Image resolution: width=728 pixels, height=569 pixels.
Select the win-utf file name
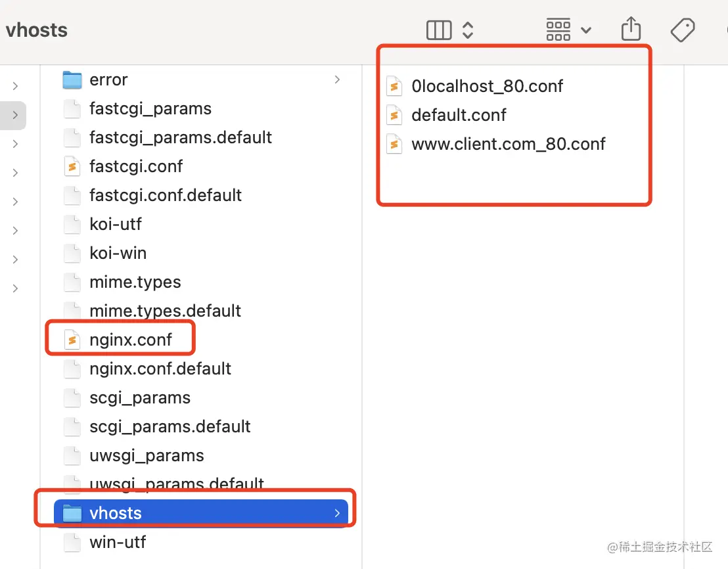point(118,542)
